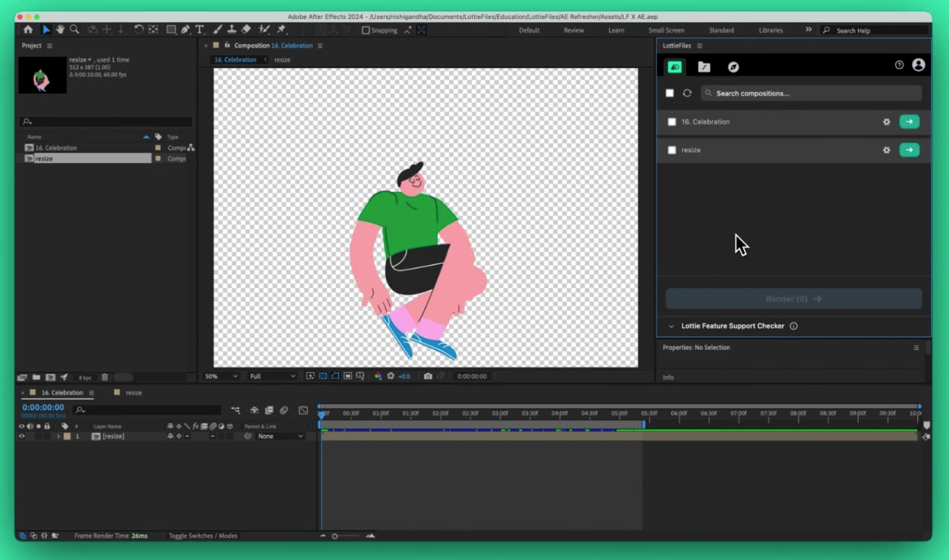Activate the Type tool

pyautogui.click(x=200, y=30)
